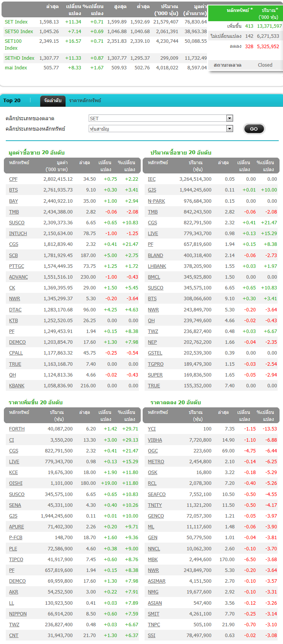Click the NIPPON stock symbol

[18, 614]
